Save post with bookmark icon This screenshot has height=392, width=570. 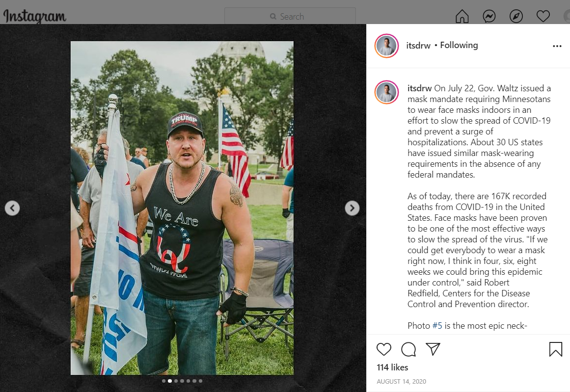click(x=555, y=349)
